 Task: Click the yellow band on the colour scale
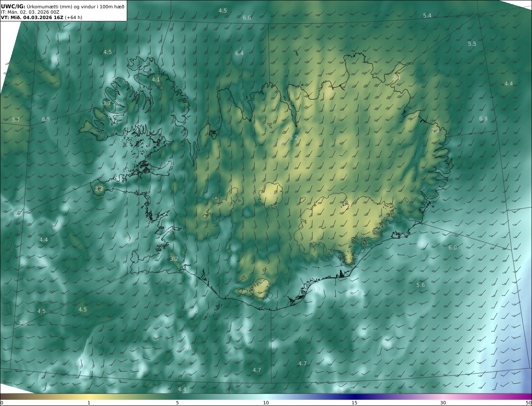point(89,396)
